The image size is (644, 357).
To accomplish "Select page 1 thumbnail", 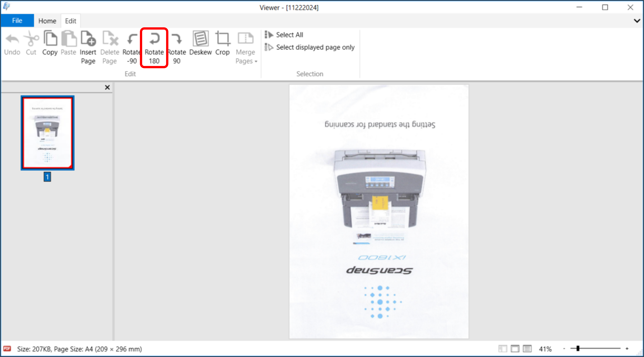I will coord(48,133).
